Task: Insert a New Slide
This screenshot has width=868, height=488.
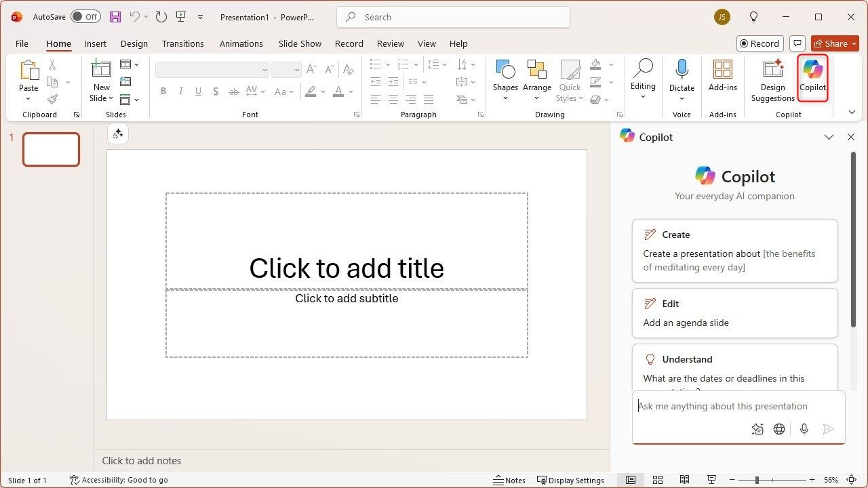Action: point(102,80)
